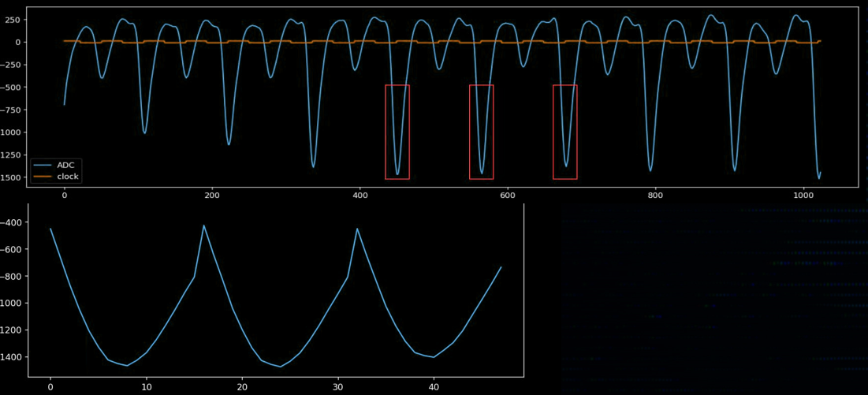Viewport: 868px width, 395px height.
Task: Click the 250 tick on upper y-axis
Action: [13, 20]
